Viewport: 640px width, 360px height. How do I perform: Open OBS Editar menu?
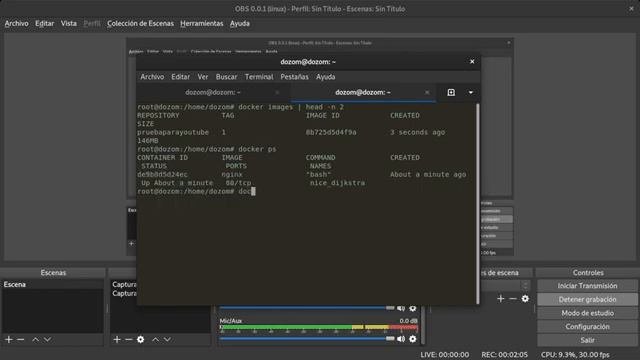tap(44, 24)
